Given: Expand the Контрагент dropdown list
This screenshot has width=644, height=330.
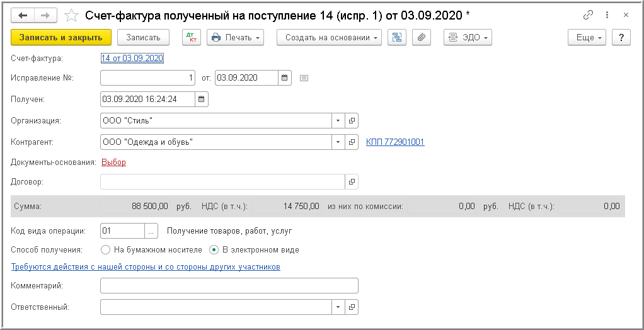Looking at the screenshot, I should (339, 142).
